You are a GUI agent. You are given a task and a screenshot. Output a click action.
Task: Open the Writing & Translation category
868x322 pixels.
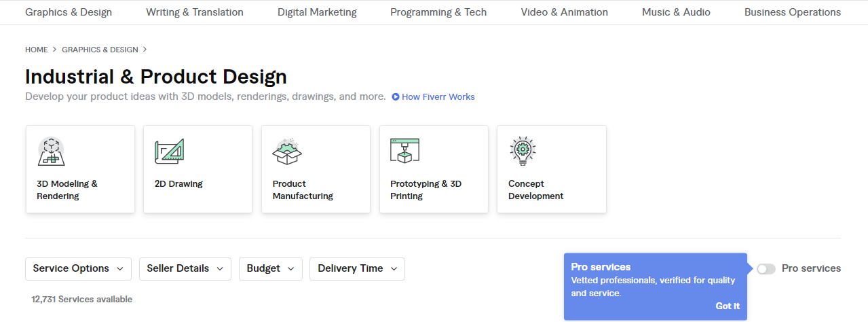pos(195,12)
